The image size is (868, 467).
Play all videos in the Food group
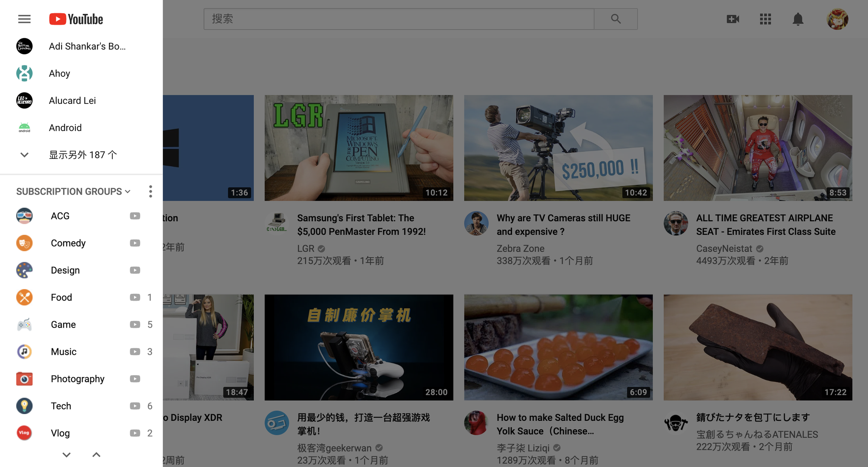(x=135, y=297)
